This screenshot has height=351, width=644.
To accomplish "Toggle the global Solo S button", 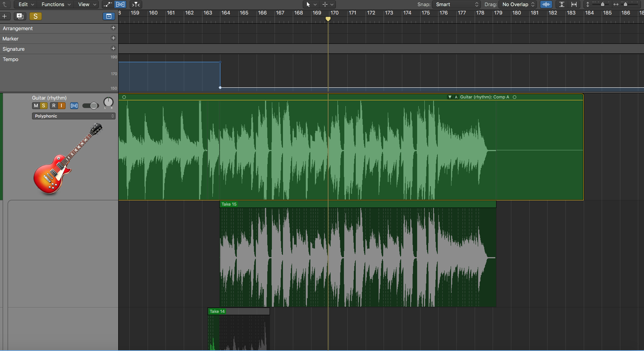I will click(x=35, y=16).
